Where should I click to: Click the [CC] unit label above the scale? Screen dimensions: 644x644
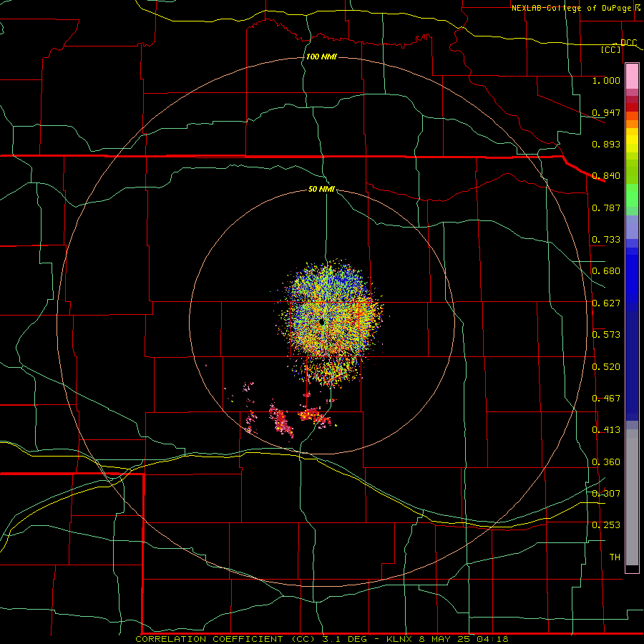coord(611,49)
